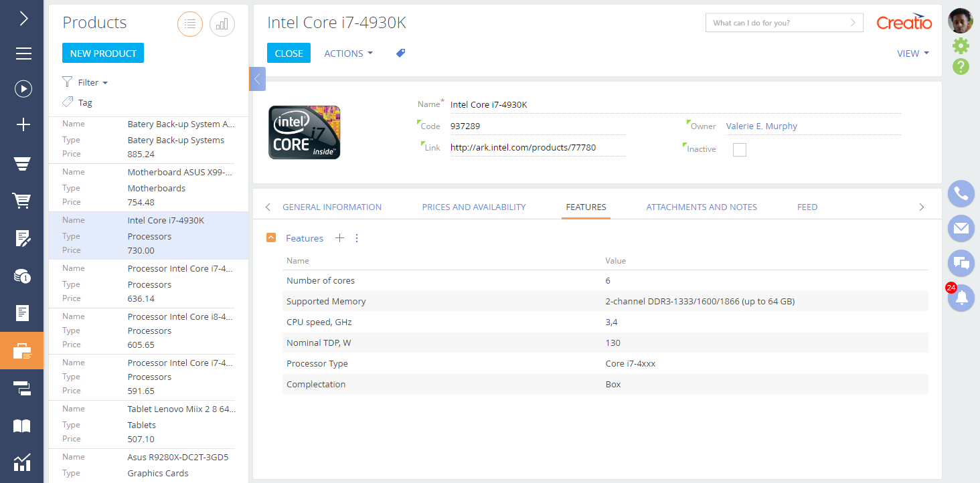Viewport: 980px width, 483px height.
Task: Click the Creatio logo
Action: pyautogui.click(x=904, y=22)
